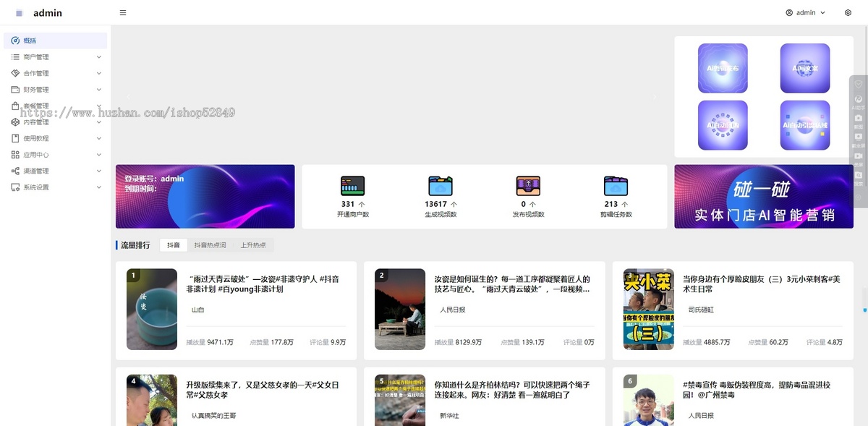Click the 应用中心 grid icon
The image size is (868, 426).
pyautogui.click(x=15, y=155)
